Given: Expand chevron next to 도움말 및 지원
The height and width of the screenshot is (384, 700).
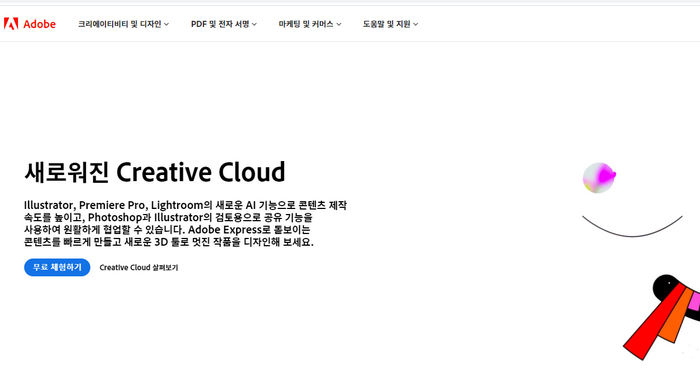Looking at the screenshot, I should pyautogui.click(x=416, y=25).
